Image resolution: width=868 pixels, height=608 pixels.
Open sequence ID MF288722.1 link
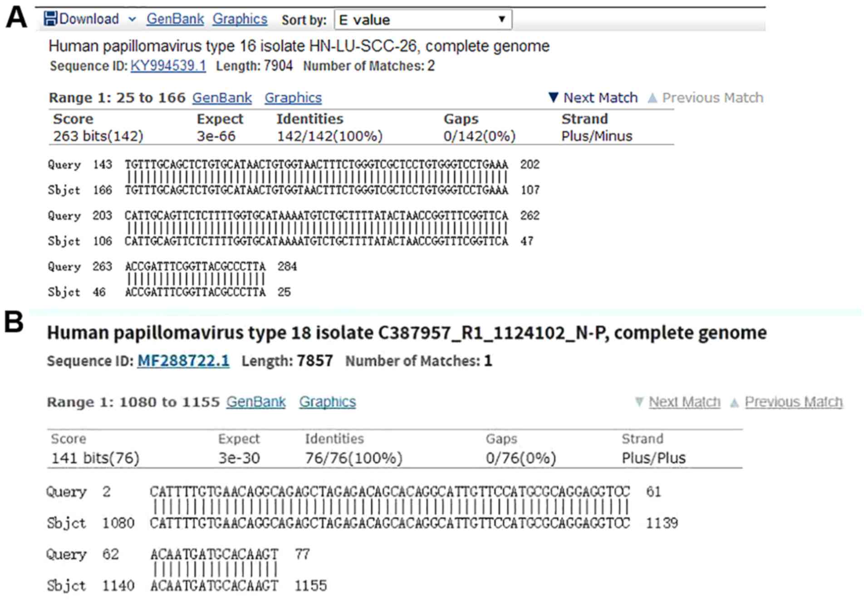point(183,361)
